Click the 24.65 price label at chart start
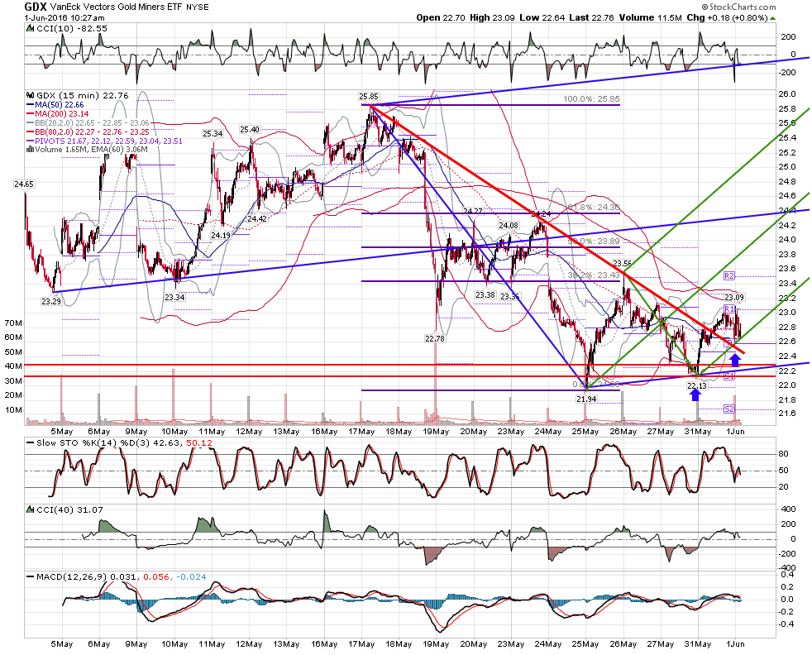 24,184
